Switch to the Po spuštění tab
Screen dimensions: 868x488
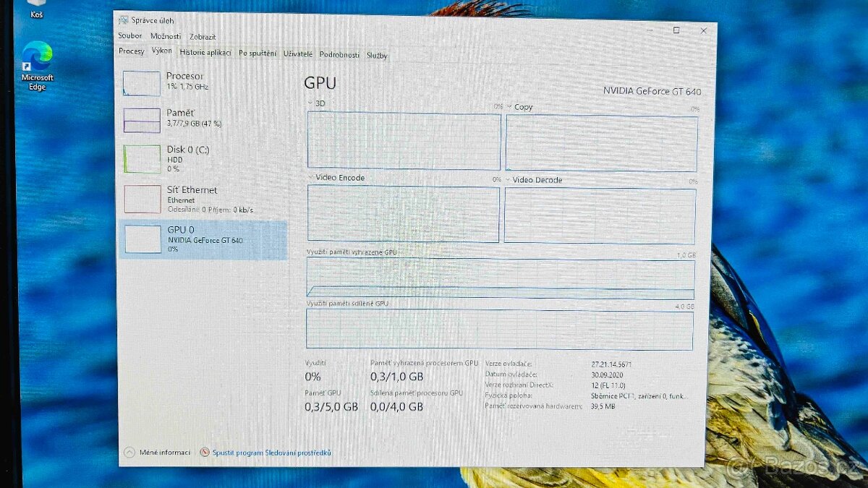pos(258,53)
